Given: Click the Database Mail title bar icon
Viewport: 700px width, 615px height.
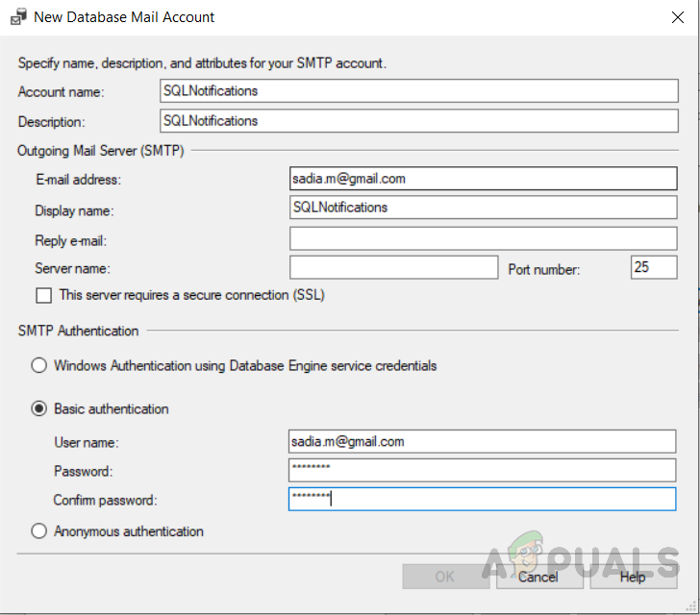Looking at the screenshot, I should click(18, 17).
